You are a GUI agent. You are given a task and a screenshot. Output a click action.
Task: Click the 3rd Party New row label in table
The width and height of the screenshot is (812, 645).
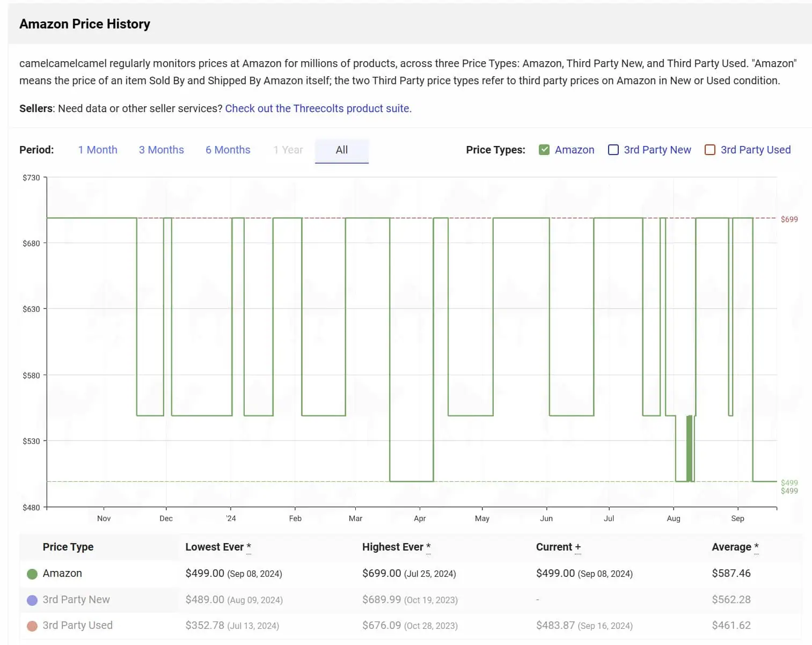coord(76,599)
